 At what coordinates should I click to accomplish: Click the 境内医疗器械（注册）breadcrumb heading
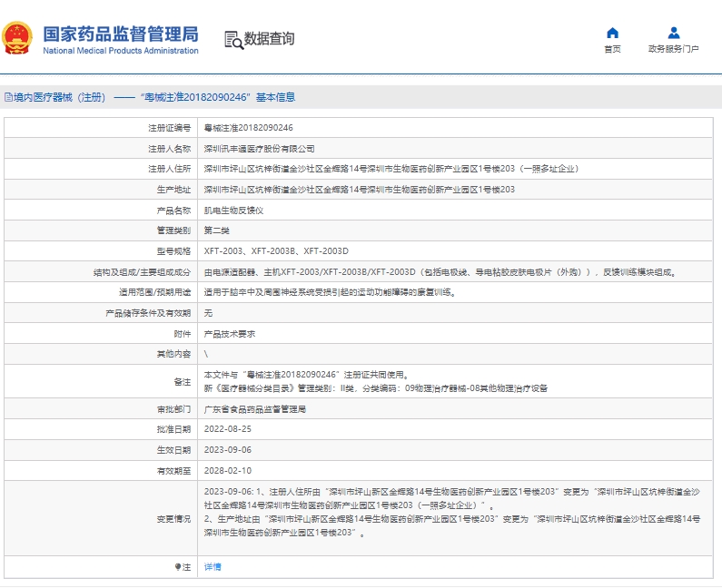[x=60, y=97]
